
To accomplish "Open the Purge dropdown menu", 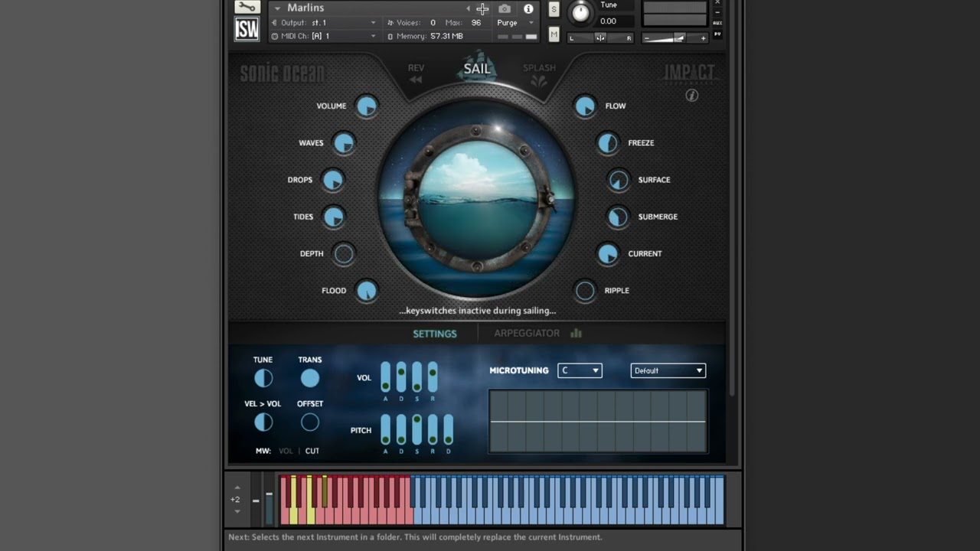I will pos(515,23).
